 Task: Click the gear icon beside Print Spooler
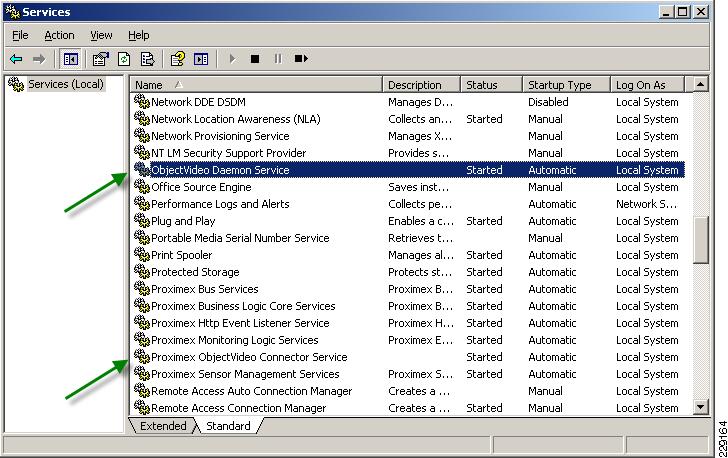[142, 254]
